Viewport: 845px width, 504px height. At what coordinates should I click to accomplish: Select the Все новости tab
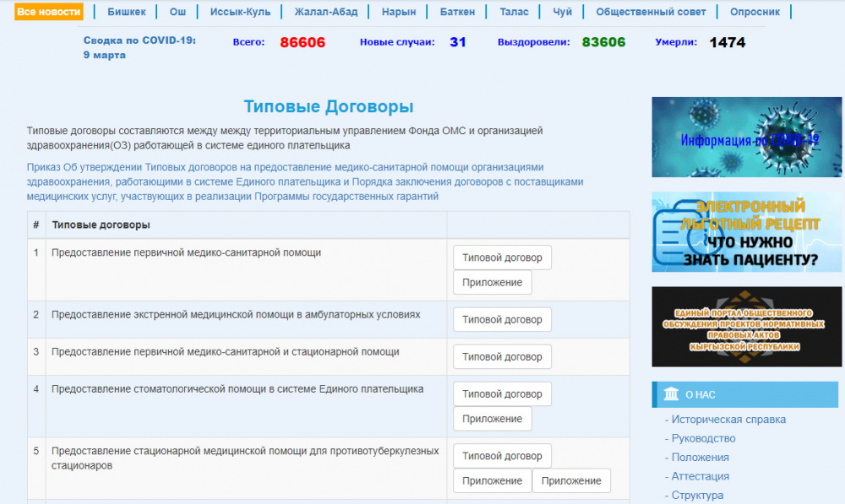point(49,12)
